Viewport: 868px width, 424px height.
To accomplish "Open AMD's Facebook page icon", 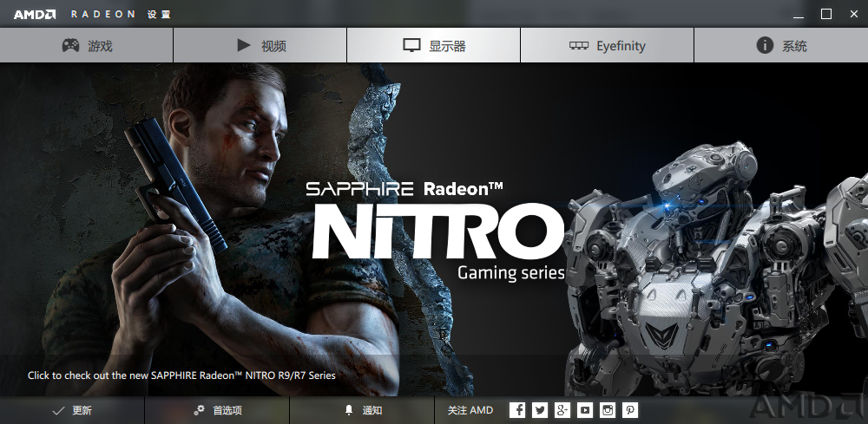I will pos(517,409).
